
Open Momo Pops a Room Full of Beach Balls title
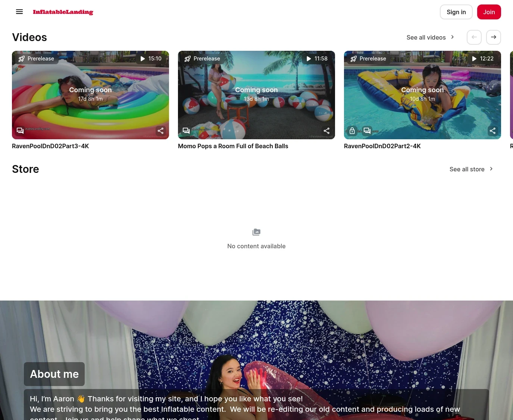(x=233, y=146)
